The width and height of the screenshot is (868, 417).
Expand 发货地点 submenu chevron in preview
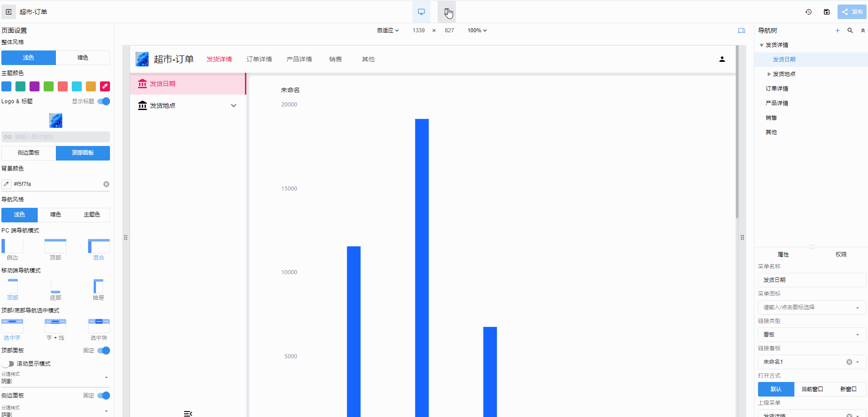click(x=234, y=106)
